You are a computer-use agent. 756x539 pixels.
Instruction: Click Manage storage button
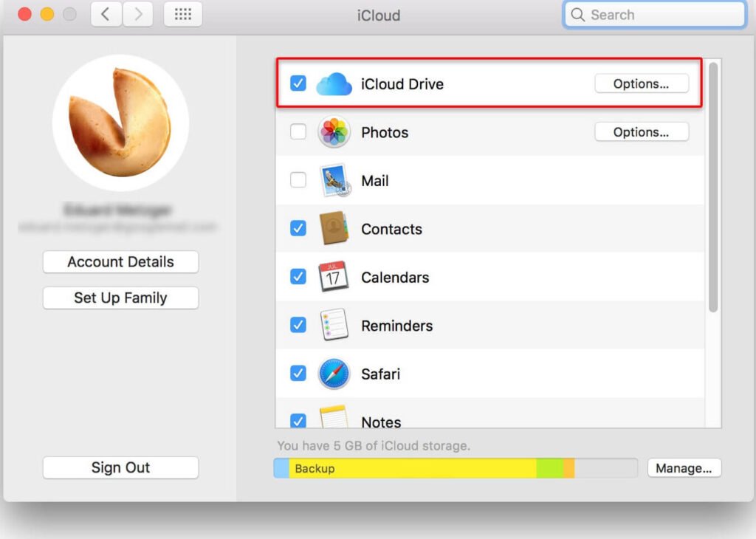(684, 468)
